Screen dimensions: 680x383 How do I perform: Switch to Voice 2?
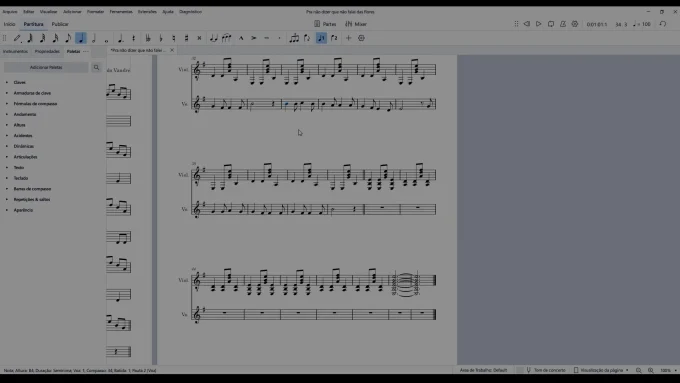pyautogui.click(x=334, y=38)
